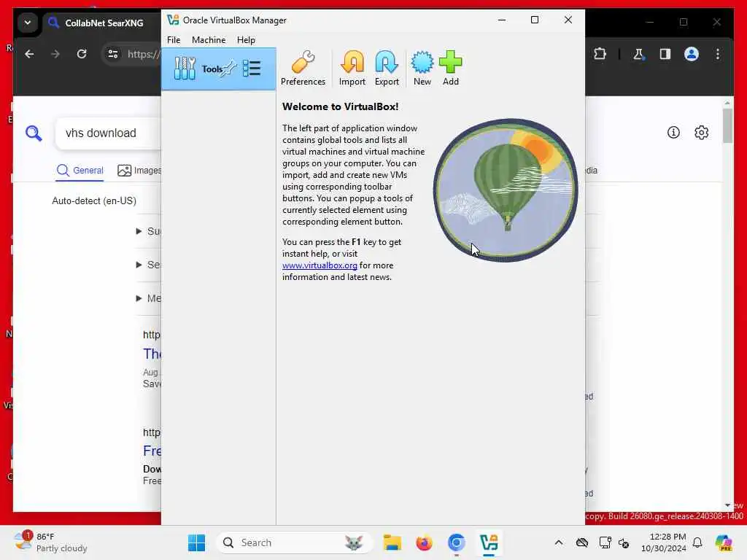This screenshot has height=560, width=747.
Task: Click the SearXNG magnifier search icon
Action: pos(34,133)
